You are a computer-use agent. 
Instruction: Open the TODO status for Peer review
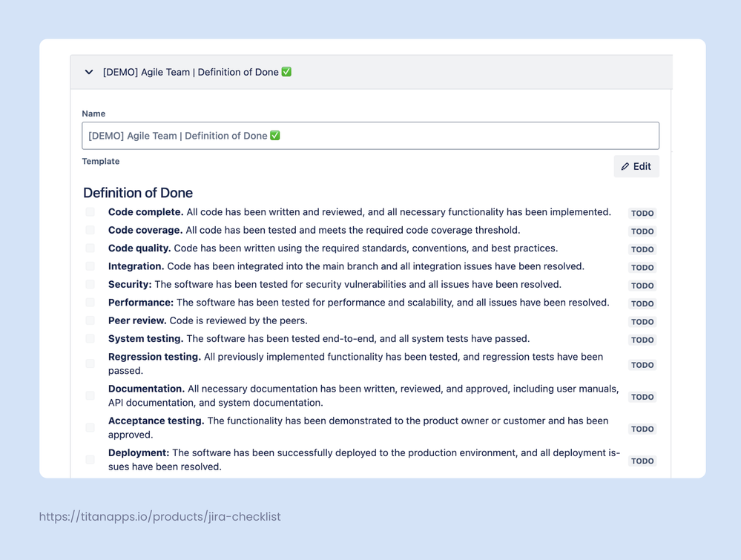tap(642, 321)
